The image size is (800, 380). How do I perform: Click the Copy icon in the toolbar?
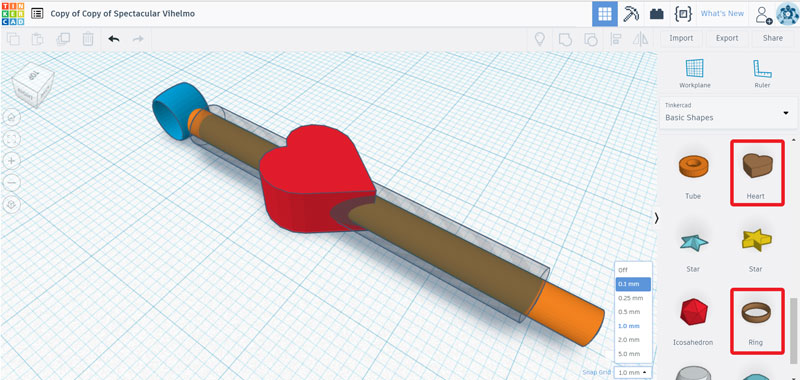coord(13,39)
